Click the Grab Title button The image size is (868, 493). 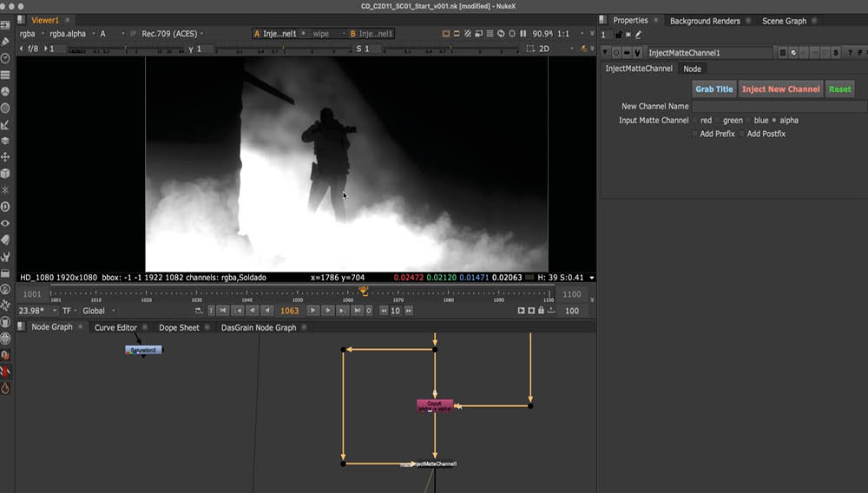[713, 89]
